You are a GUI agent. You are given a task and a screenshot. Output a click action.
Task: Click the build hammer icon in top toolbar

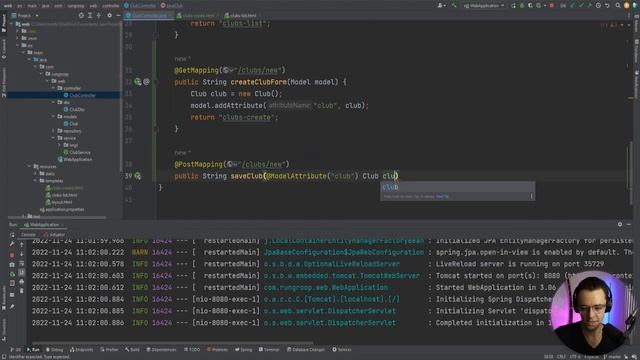point(454,6)
